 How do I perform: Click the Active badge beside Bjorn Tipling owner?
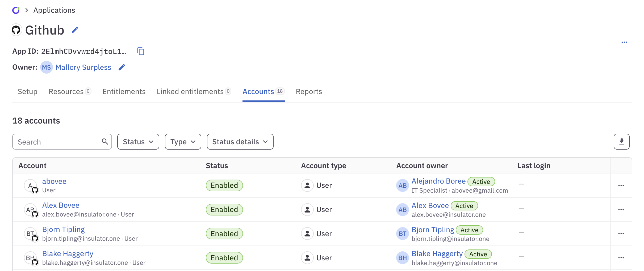point(469,230)
